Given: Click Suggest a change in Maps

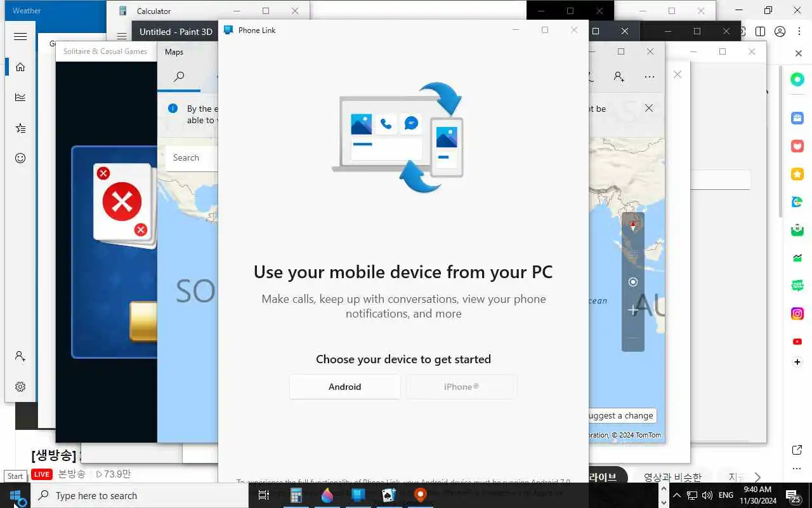Looking at the screenshot, I should 622,415.
